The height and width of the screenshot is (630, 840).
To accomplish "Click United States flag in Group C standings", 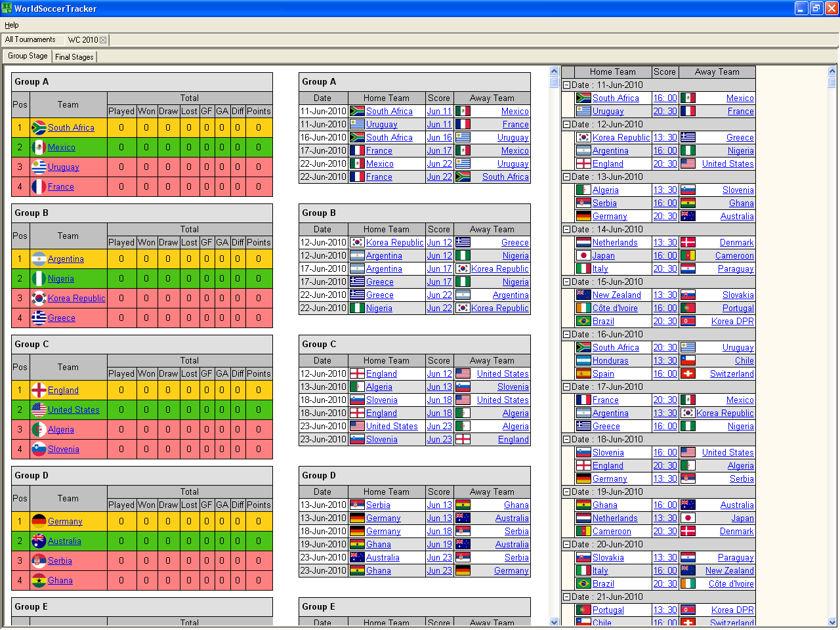I will (x=39, y=409).
